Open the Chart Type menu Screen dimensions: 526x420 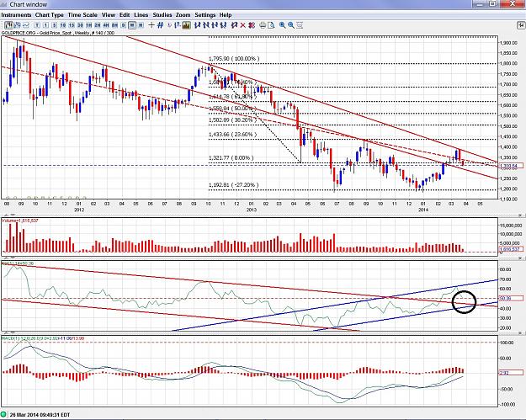50,15
